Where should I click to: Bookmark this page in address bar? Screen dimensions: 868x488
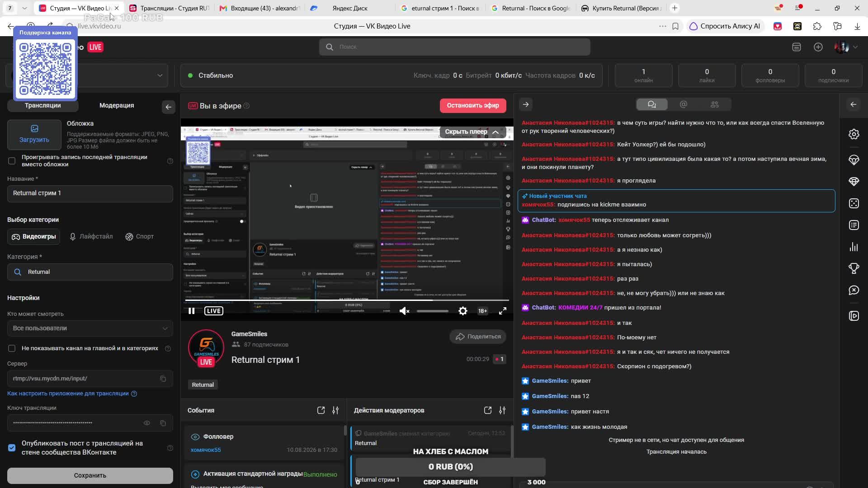(675, 26)
